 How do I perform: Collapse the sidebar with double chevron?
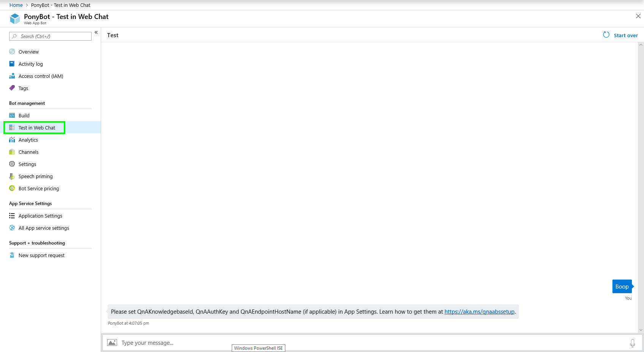[x=96, y=32]
